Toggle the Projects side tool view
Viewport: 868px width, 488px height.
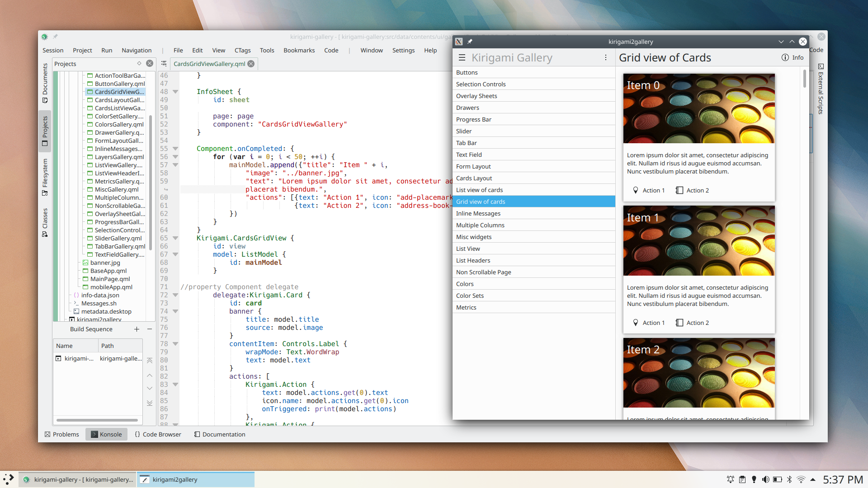coord(45,131)
